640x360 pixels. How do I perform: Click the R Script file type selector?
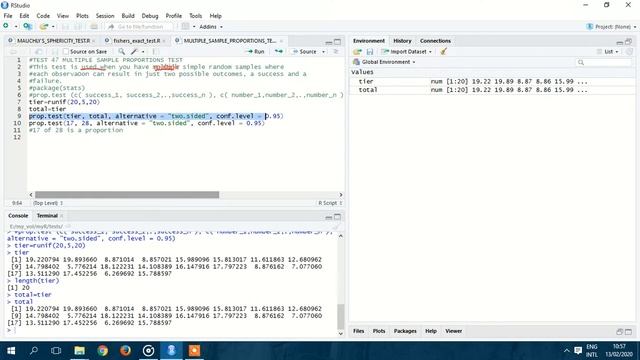point(330,203)
